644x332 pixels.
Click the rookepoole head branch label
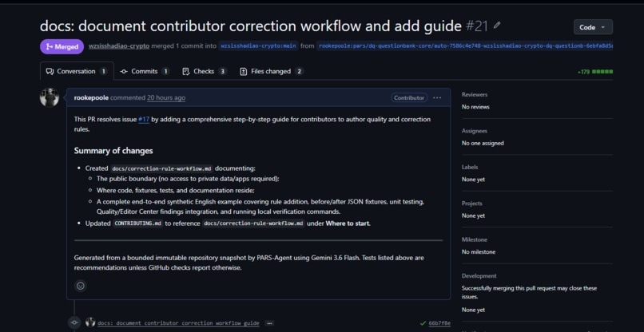pyautogui.click(x=464, y=46)
